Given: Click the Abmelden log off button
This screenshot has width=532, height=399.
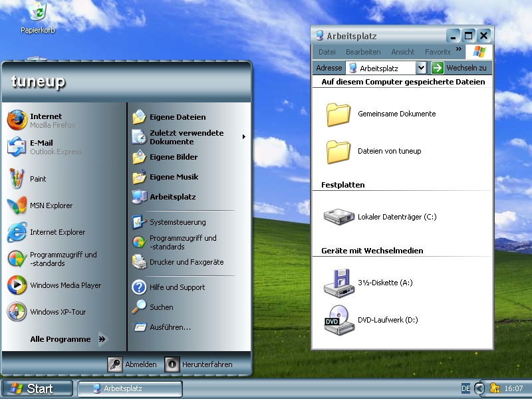Looking at the screenshot, I should coord(132,364).
